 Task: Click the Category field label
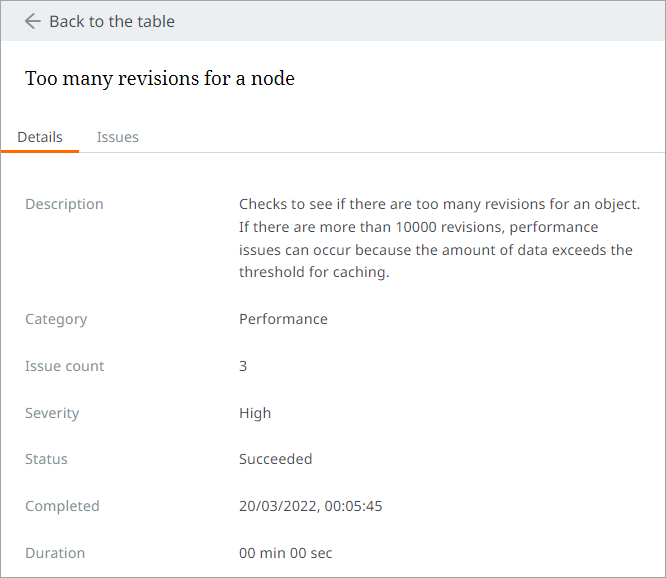pyautogui.click(x=56, y=319)
